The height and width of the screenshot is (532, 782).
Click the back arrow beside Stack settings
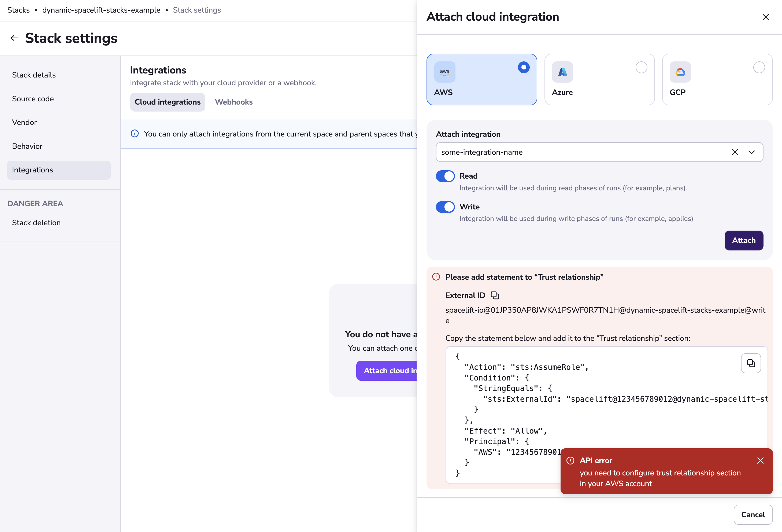[x=14, y=38]
